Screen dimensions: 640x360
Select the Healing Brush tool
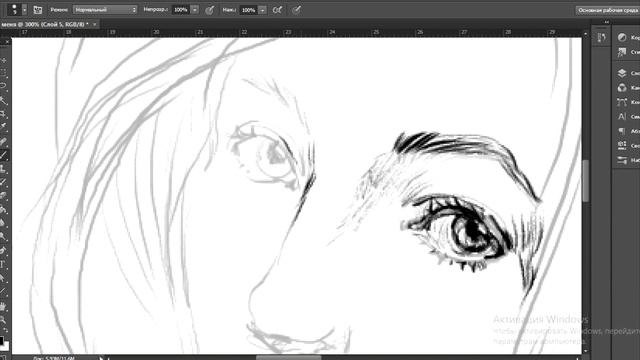pyautogui.click(x=4, y=142)
